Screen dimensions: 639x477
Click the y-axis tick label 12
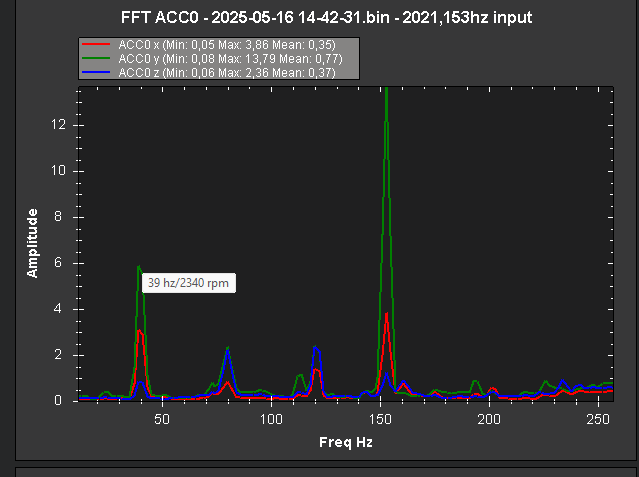tap(58, 124)
